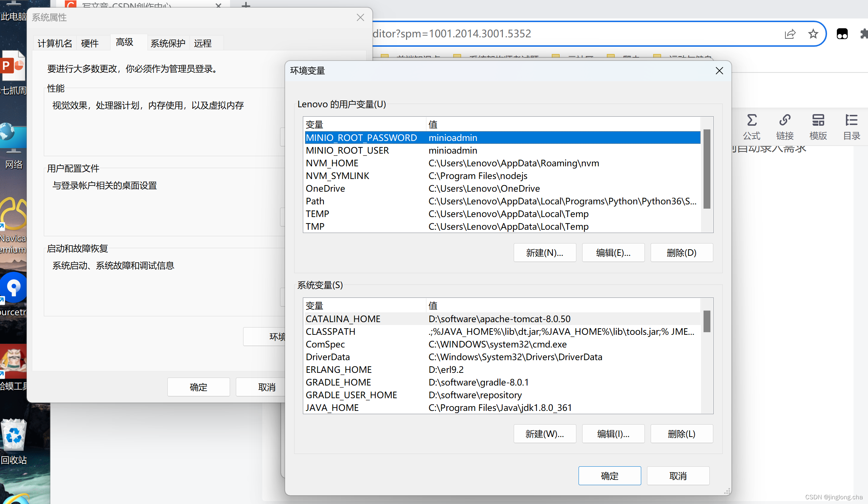Open the table of contents (目录) icon
The height and width of the screenshot is (504, 868).
(x=851, y=120)
